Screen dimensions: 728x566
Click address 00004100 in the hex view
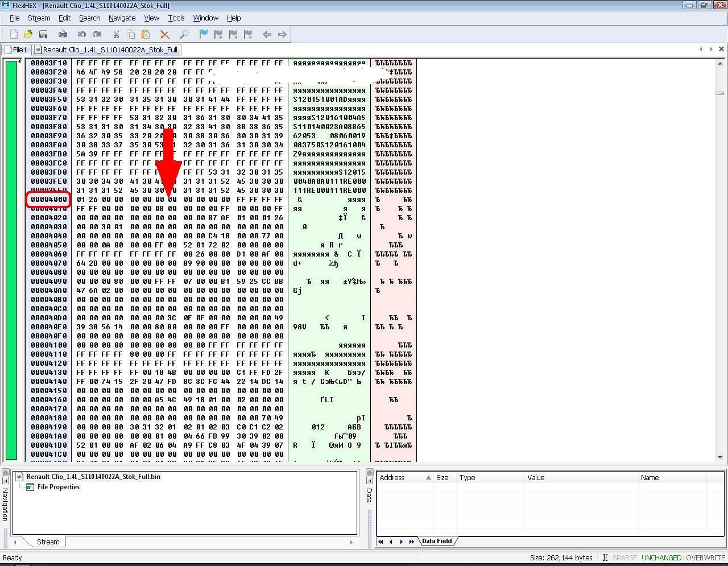tap(49, 345)
